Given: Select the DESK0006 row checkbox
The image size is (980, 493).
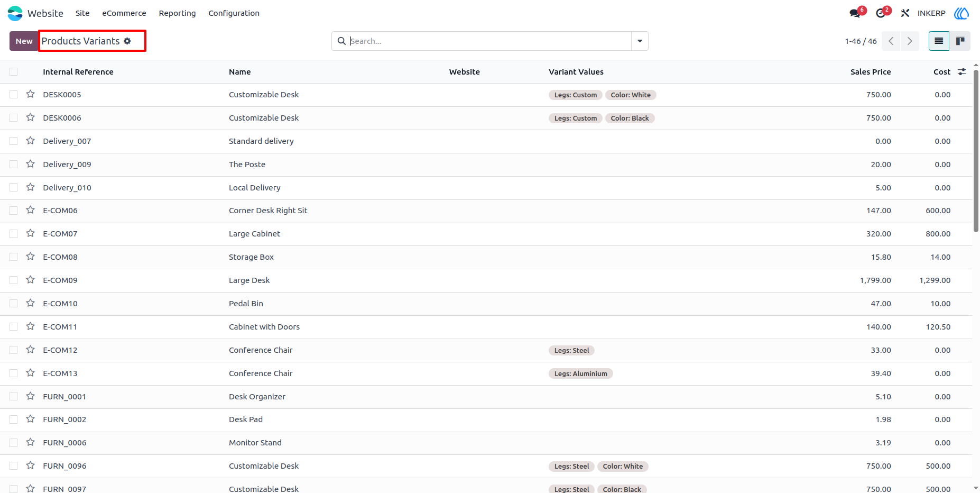Looking at the screenshot, I should pos(14,117).
